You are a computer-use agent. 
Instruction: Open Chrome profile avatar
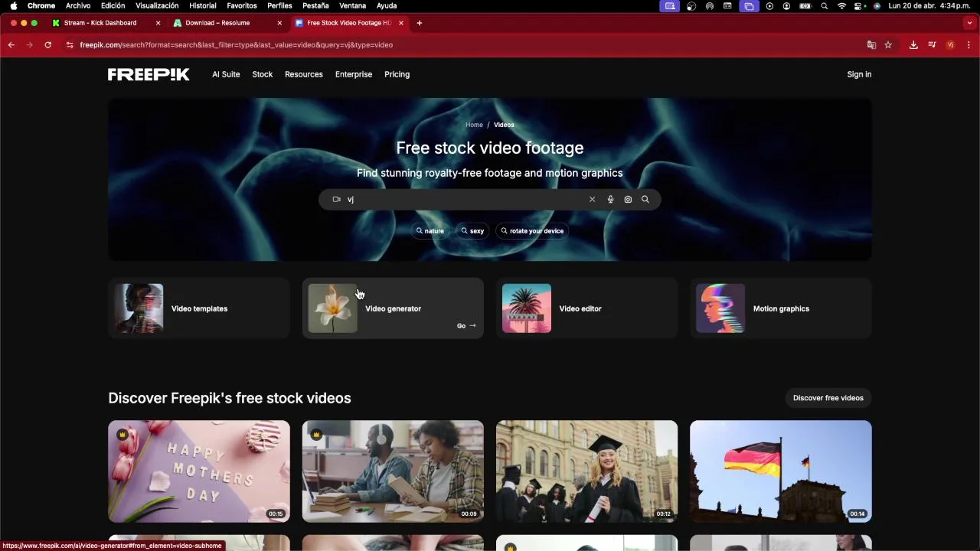coord(950,45)
